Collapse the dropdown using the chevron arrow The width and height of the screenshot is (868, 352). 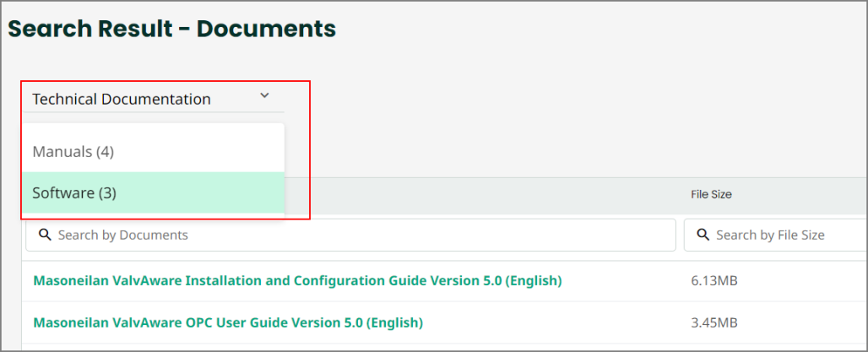click(x=264, y=96)
